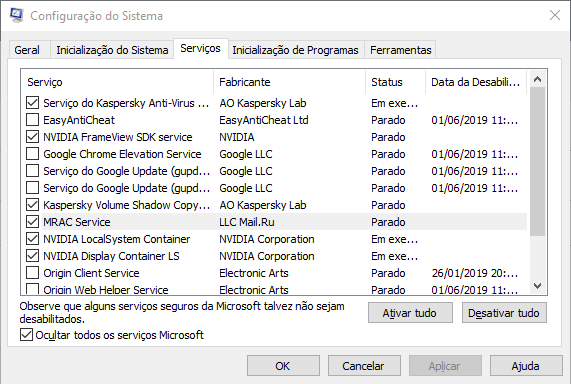The height and width of the screenshot is (384, 571).
Task: Select Google Chrome Elevation Service name
Action: tap(122, 154)
